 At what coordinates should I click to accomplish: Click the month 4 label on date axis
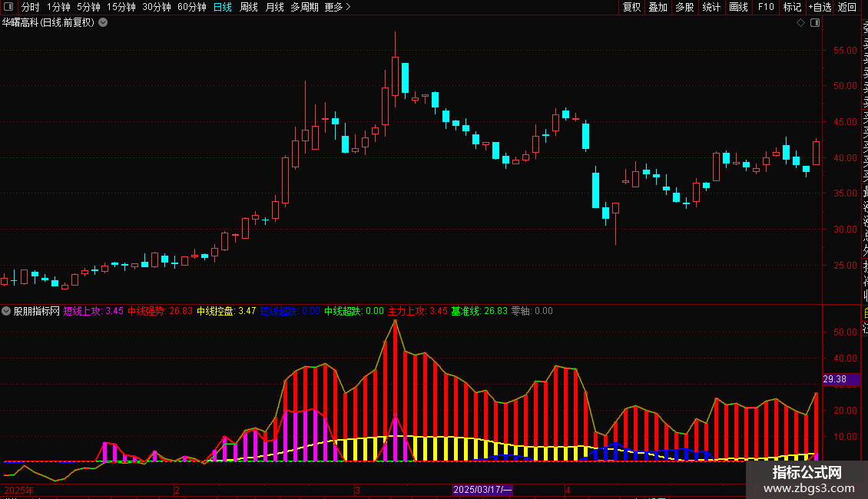click(568, 490)
